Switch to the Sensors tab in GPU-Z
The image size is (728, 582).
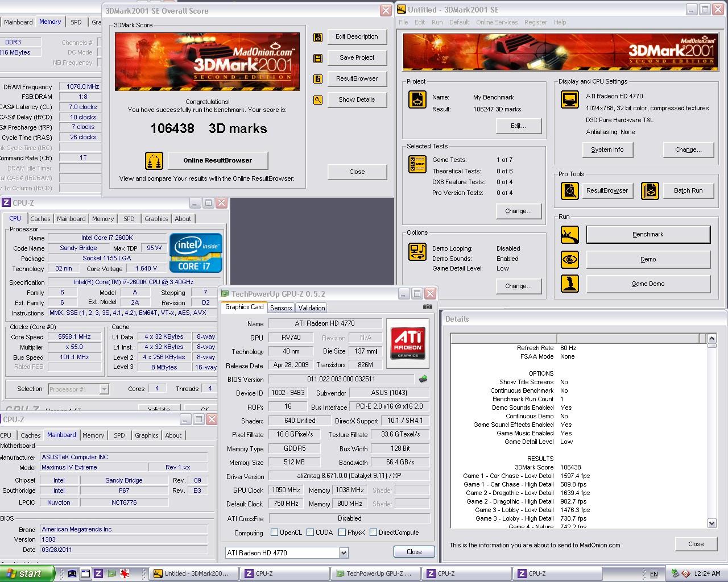coord(281,308)
